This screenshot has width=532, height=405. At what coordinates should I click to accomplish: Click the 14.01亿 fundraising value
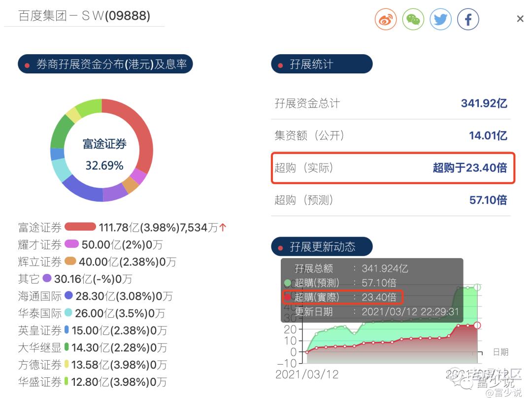pyautogui.click(x=488, y=135)
